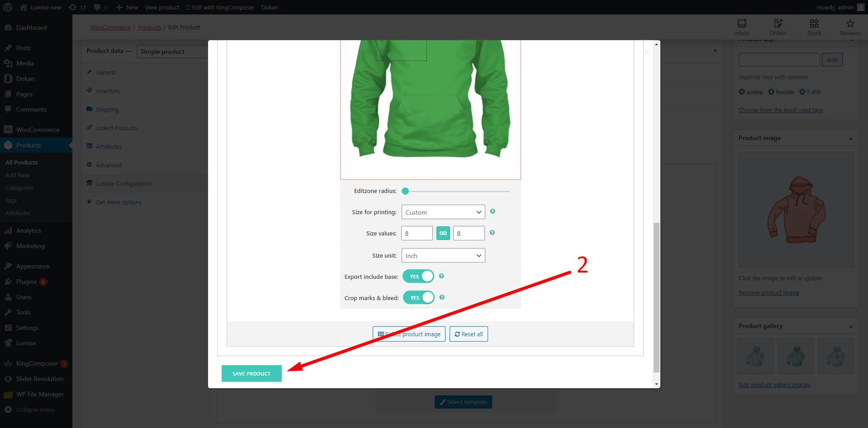
Task: Open product type dropdown Simple product
Action: coord(172,52)
